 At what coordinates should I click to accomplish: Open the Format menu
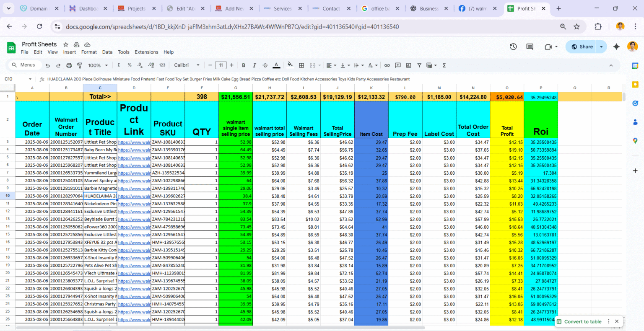89,52
